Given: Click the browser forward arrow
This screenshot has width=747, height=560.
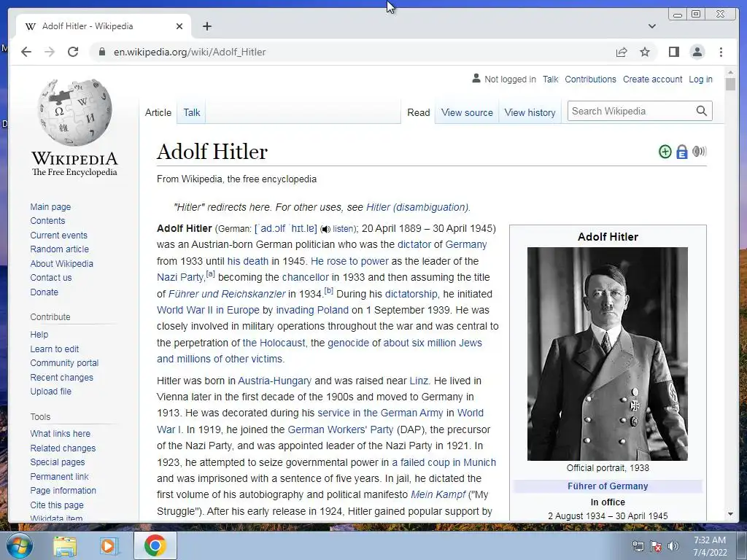Looking at the screenshot, I should (50, 52).
